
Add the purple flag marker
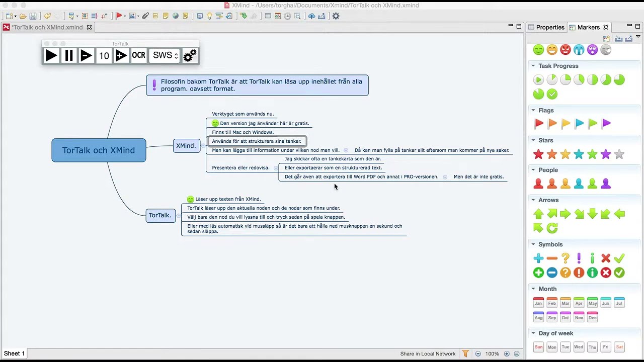(606, 123)
